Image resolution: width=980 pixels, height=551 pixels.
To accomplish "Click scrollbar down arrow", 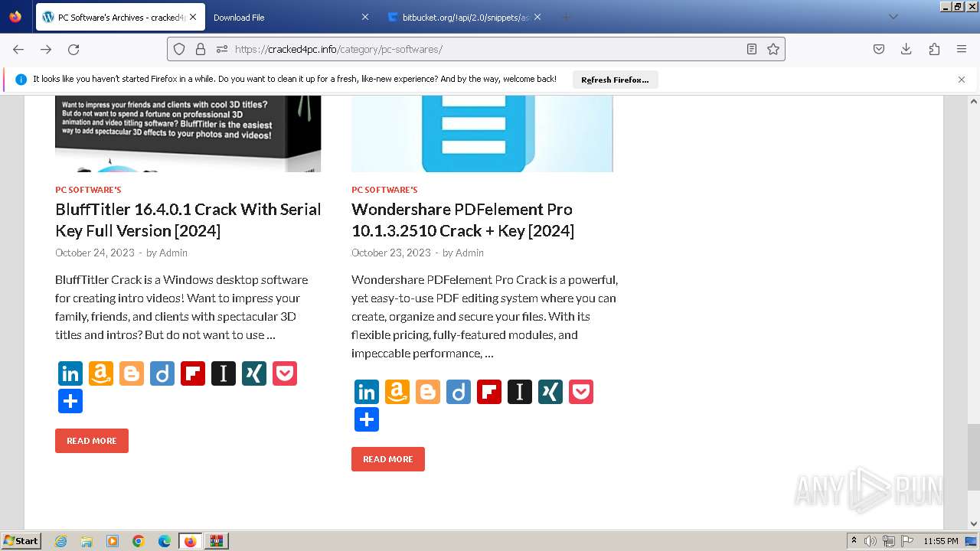I will pyautogui.click(x=974, y=524).
